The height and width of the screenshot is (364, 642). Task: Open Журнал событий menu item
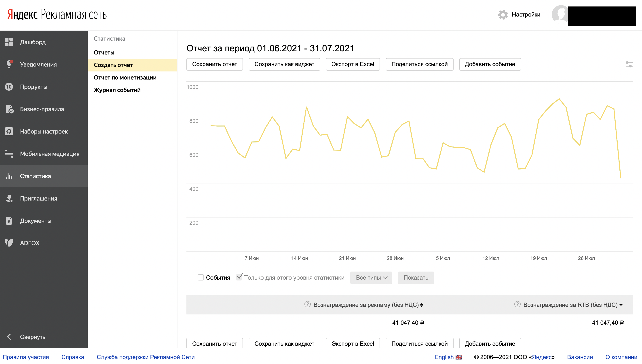pos(117,90)
